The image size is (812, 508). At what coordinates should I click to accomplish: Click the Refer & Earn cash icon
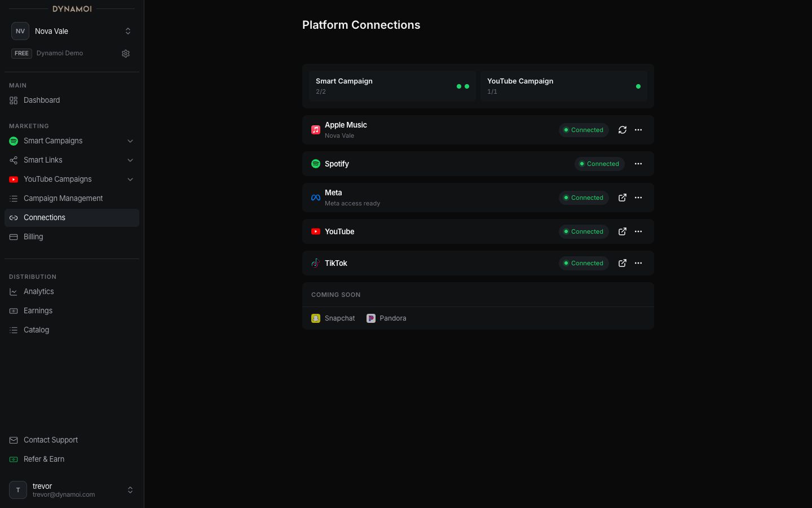point(14,459)
